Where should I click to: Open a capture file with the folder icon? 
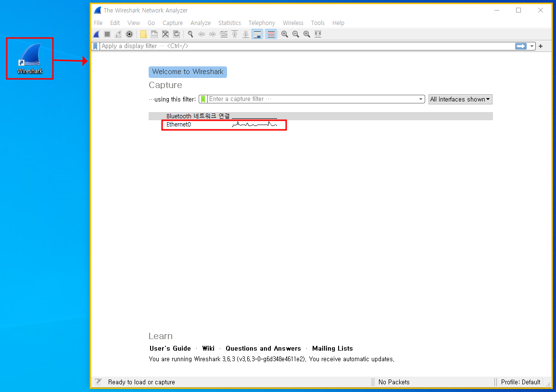click(x=143, y=35)
